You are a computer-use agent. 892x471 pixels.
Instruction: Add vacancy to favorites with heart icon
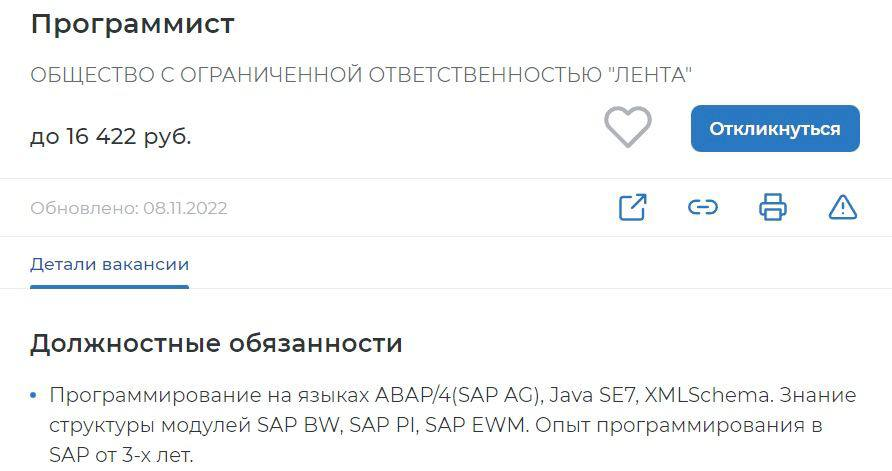pos(627,127)
